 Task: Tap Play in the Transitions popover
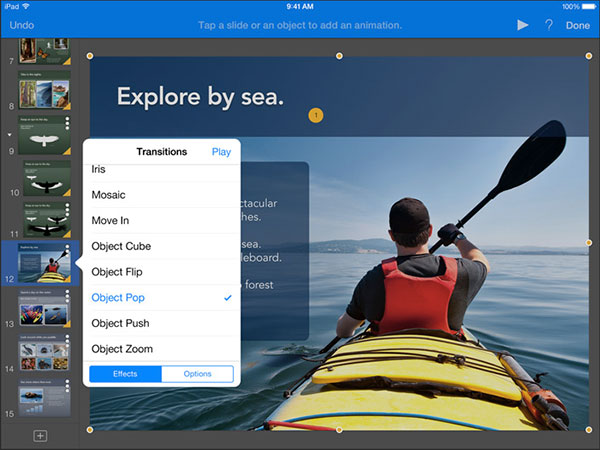[x=221, y=152]
